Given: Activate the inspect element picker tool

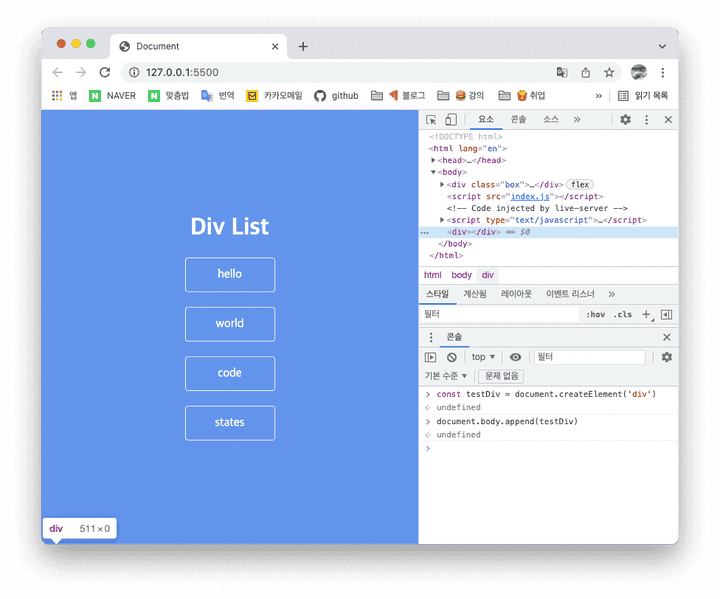Looking at the screenshot, I should 431,120.
